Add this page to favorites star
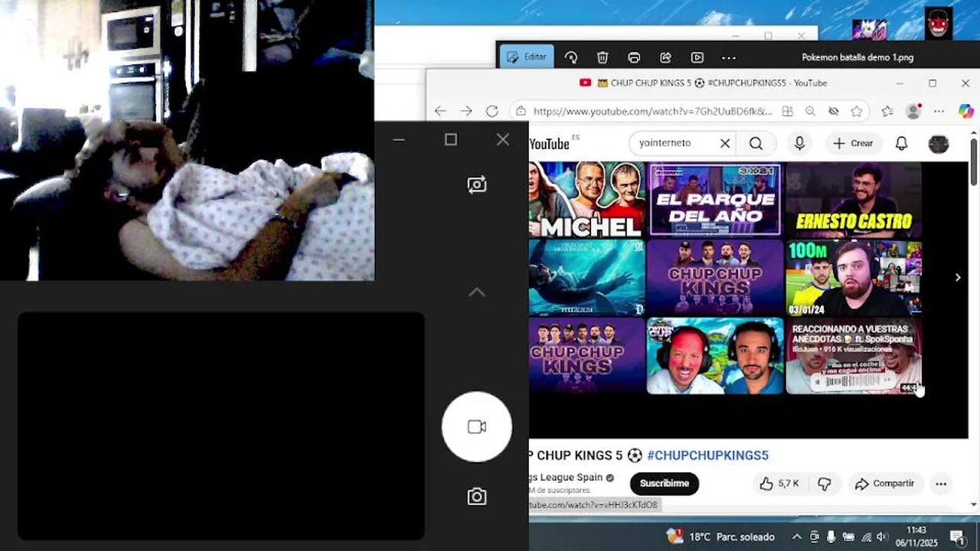This screenshot has width=980, height=551. 857,111
